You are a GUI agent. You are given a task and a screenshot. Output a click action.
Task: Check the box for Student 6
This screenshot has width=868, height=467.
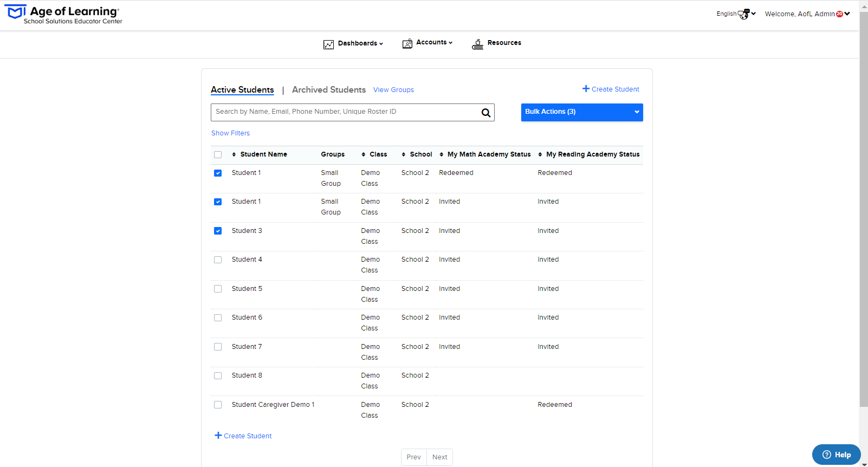pos(218,318)
